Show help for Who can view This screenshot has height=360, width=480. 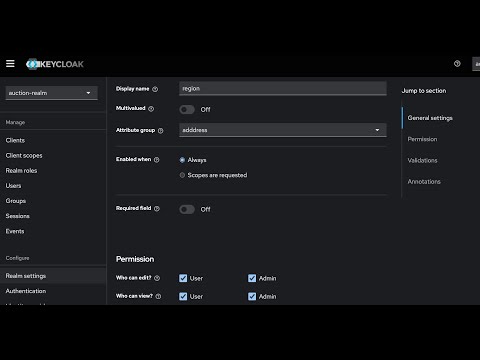(158, 296)
